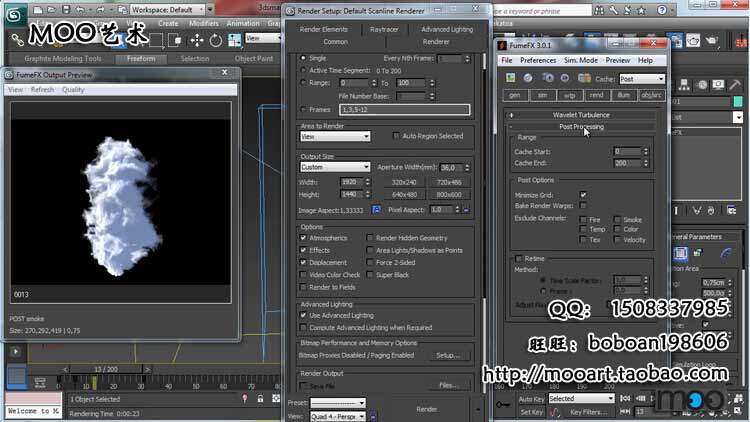Image resolution: width=750 pixels, height=422 pixels.
Task: Select the Active Time Segment radio button
Action: pos(303,70)
